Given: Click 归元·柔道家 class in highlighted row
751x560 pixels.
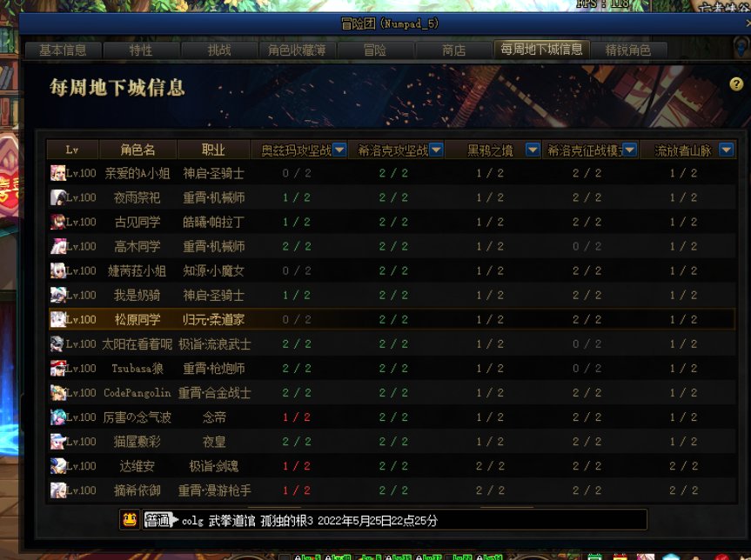Looking at the screenshot, I should 213,320.
